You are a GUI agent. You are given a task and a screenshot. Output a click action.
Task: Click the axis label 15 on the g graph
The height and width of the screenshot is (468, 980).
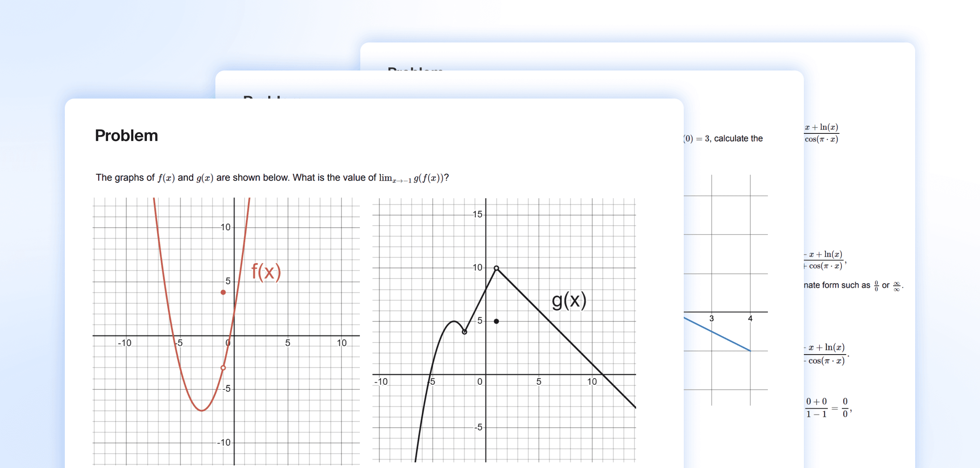477,214
